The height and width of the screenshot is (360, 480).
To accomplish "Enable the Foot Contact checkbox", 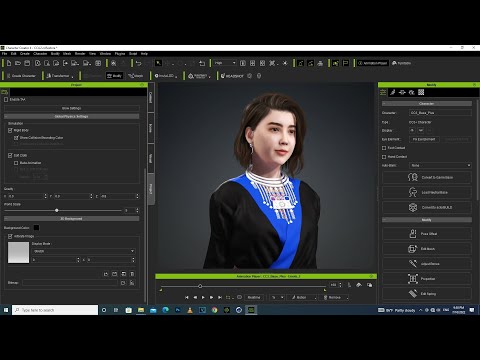I will (x=384, y=148).
